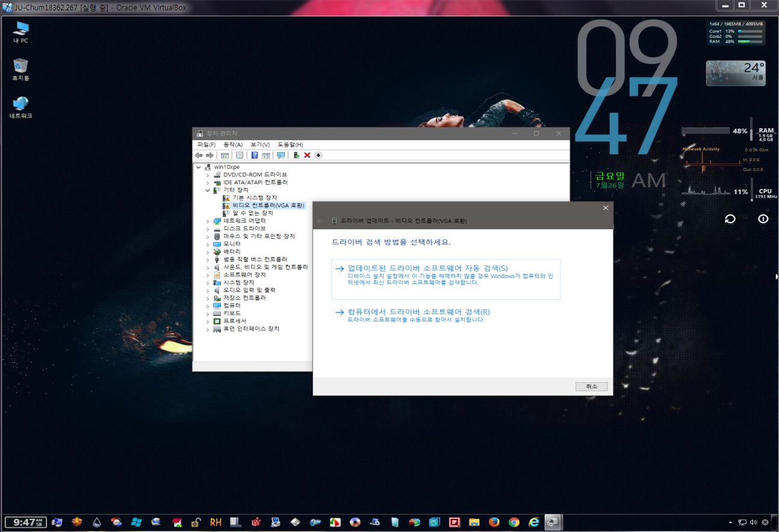779x532 pixels.
Task: Select 알 수 없는 장치 in the tree
Action: 253,213
